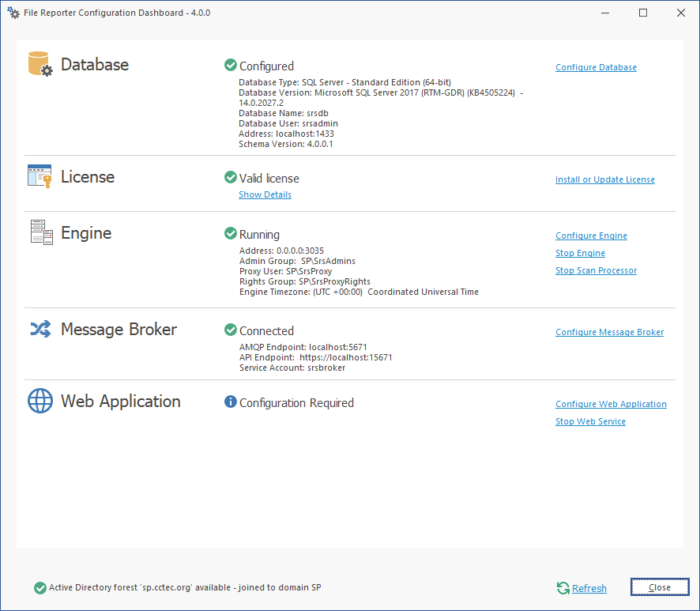The width and height of the screenshot is (700, 611).
Task: Click the green Configured status checkmark
Action: pos(231,66)
